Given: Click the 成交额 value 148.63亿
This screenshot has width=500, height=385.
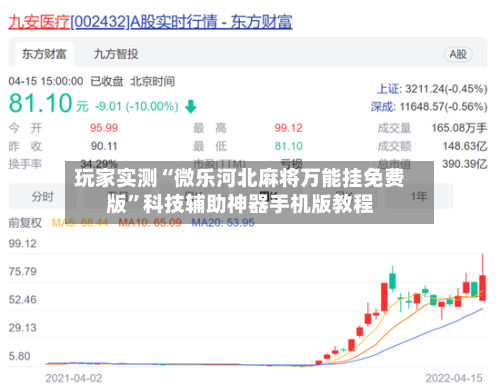Looking at the screenshot, I should click(465, 146).
